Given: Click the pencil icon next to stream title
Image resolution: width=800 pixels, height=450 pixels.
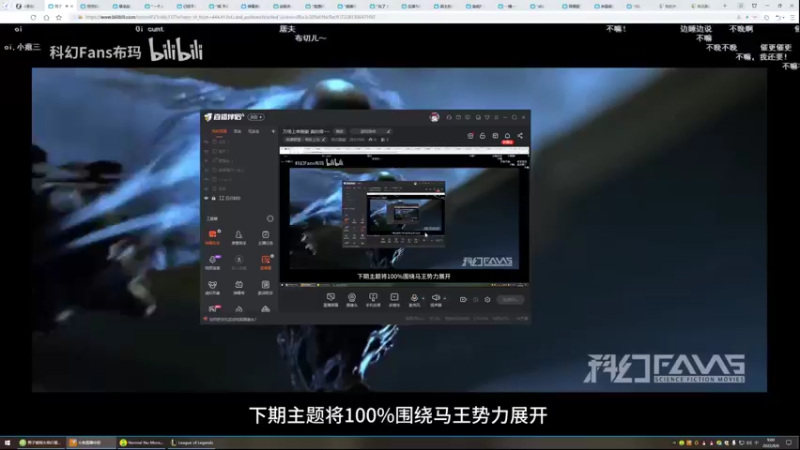Looking at the screenshot, I should (388, 131).
